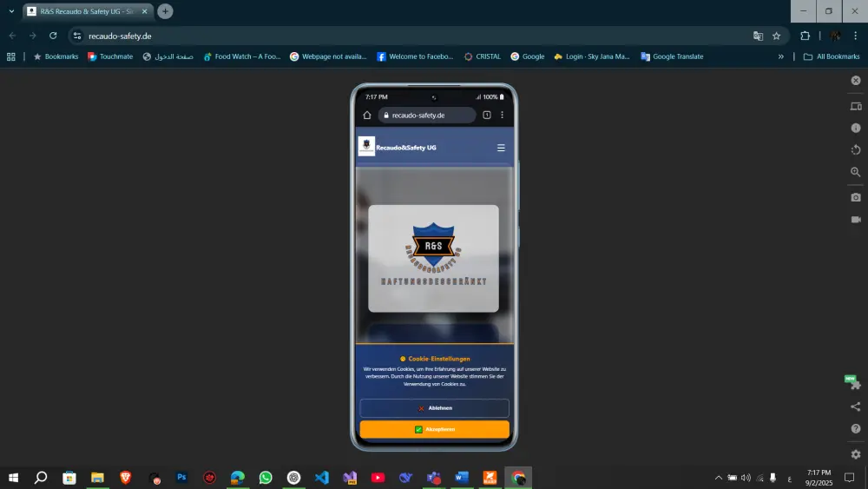The width and height of the screenshot is (868, 489).
Task: Bookmark this page with the star icon
Action: click(777, 36)
